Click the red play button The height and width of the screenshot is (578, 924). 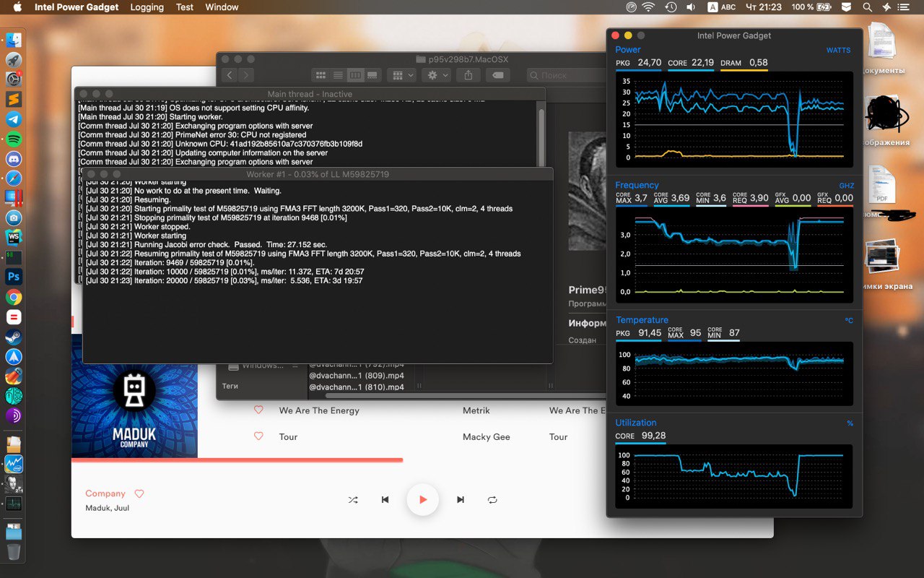tap(423, 499)
